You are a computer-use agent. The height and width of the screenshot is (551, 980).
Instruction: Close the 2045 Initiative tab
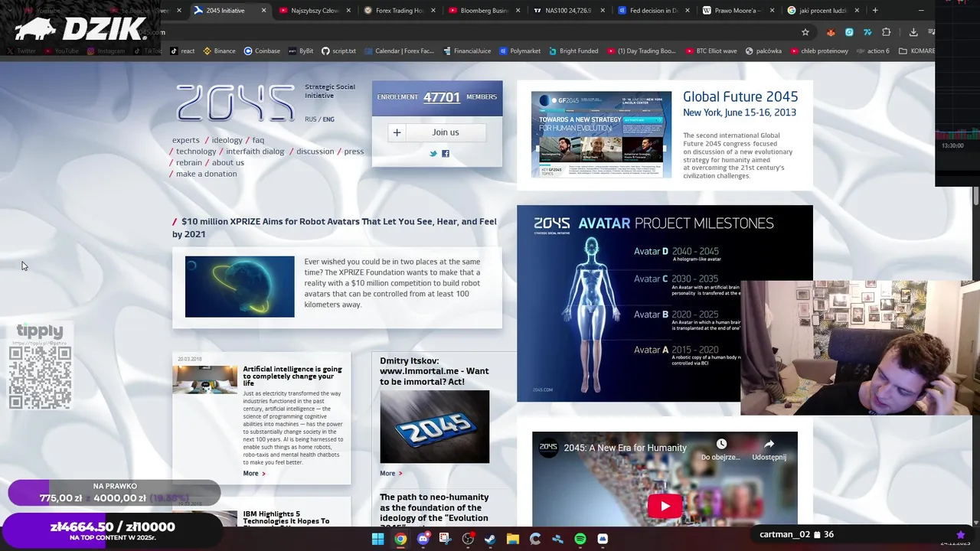263,11
